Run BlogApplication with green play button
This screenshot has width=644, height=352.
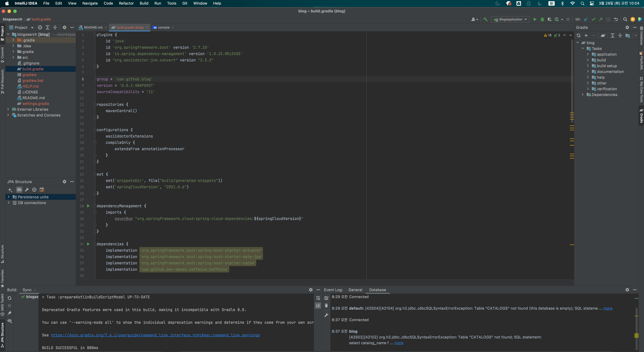click(x=535, y=19)
